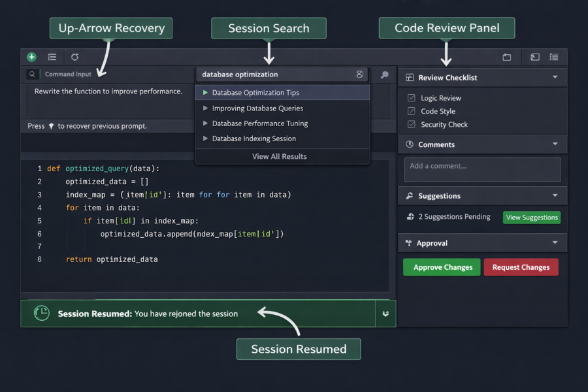Click '2 Suggestions Pending' text
This screenshot has height=392, width=588.
[454, 217]
